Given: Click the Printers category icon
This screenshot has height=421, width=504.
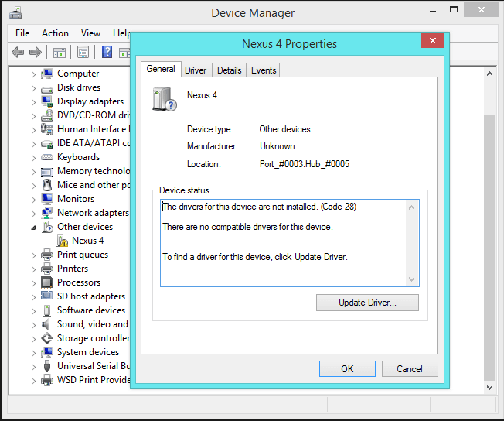Looking at the screenshot, I should (x=47, y=269).
